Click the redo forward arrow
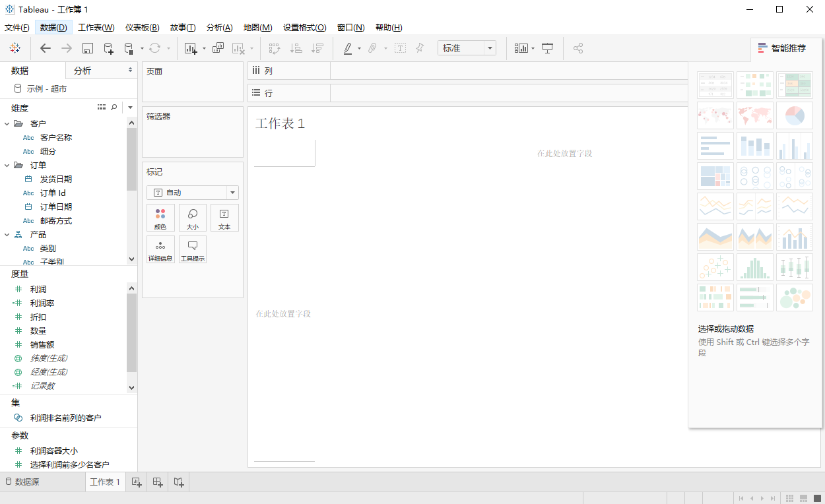825x504 pixels. click(67, 48)
